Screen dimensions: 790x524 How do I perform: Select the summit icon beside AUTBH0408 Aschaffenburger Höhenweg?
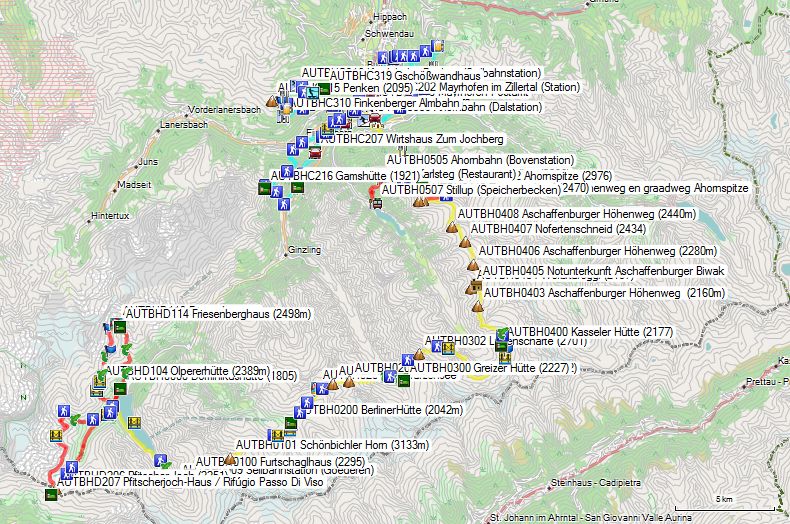[x=452, y=226]
